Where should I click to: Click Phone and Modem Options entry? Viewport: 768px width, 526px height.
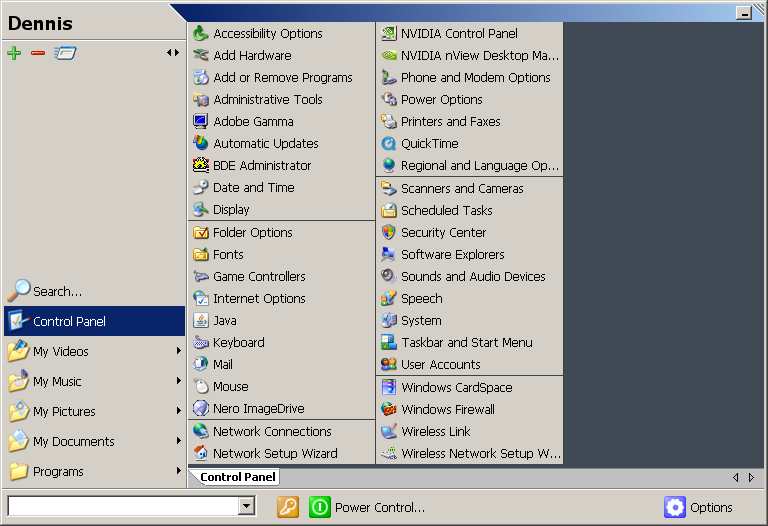[469, 77]
